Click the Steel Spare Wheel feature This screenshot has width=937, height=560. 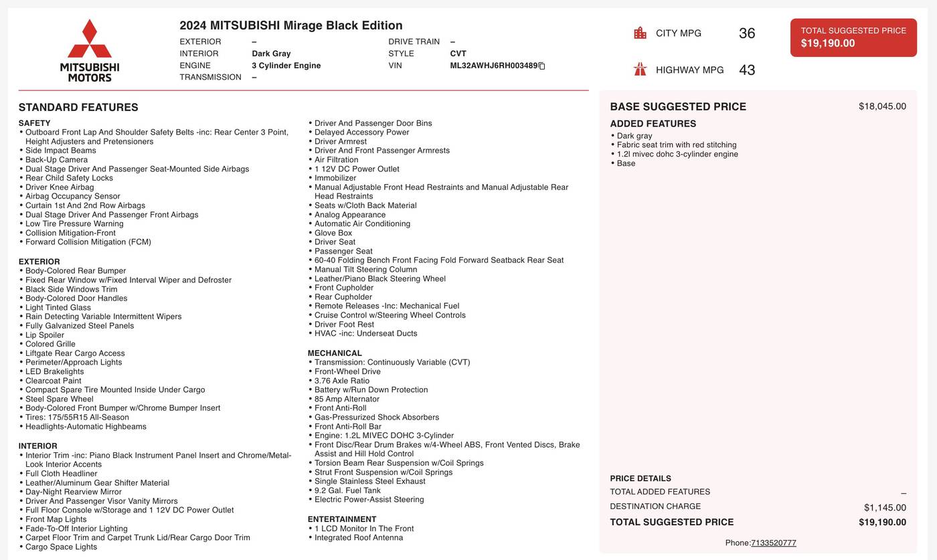point(60,399)
